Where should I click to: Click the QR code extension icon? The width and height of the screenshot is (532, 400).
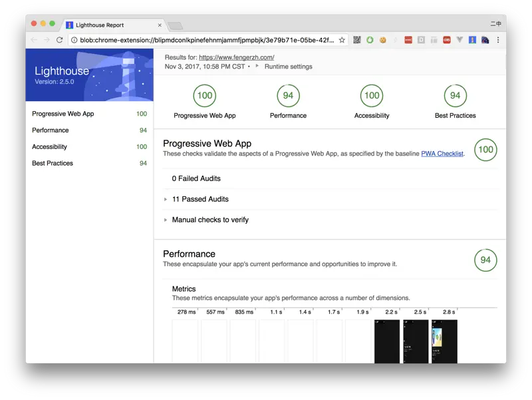click(x=357, y=40)
